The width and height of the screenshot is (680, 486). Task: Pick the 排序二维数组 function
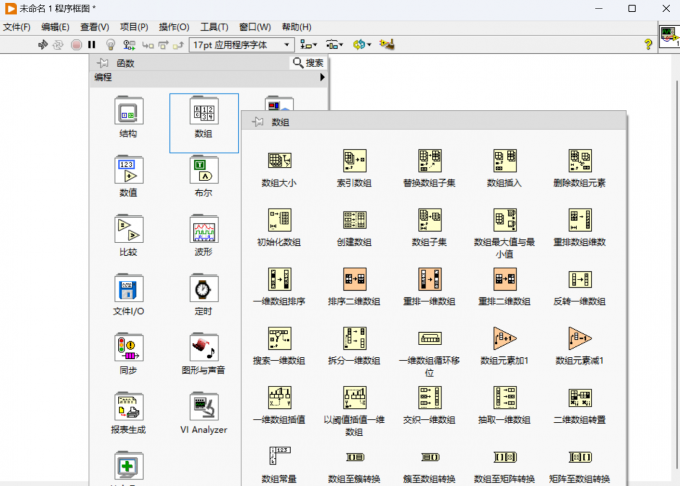tap(355, 279)
